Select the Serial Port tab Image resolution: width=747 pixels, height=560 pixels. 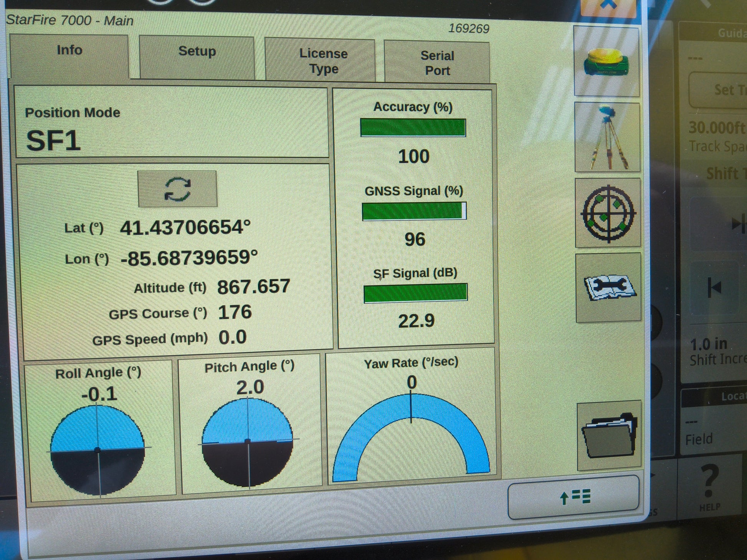[437, 63]
